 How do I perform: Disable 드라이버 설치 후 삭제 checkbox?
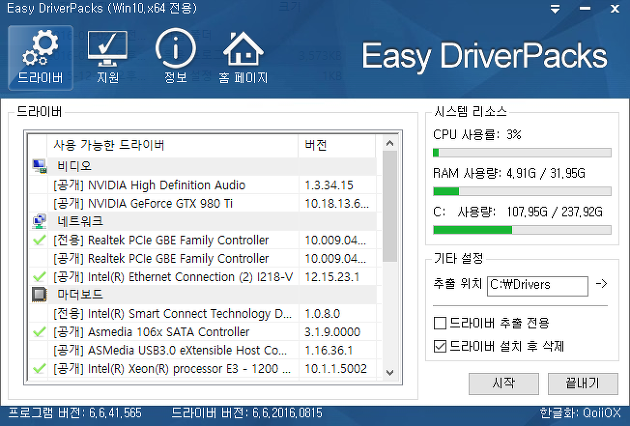pyautogui.click(x=440, y=346)
